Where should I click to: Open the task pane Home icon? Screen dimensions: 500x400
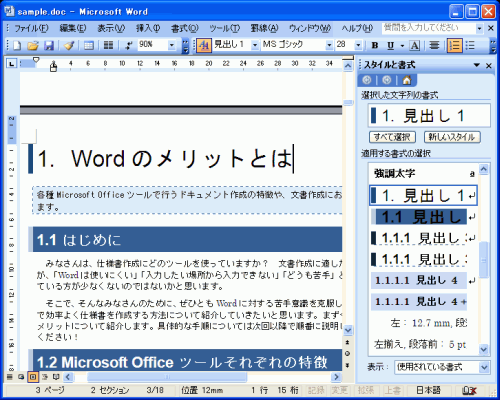[x=407, y=80]
